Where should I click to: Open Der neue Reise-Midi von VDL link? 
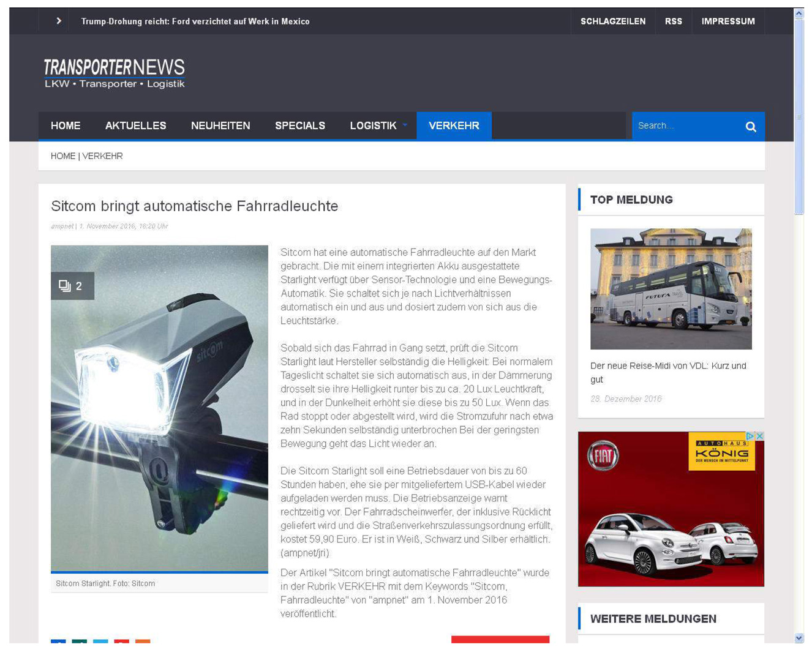pyautogui.click(x=668, y=372)
